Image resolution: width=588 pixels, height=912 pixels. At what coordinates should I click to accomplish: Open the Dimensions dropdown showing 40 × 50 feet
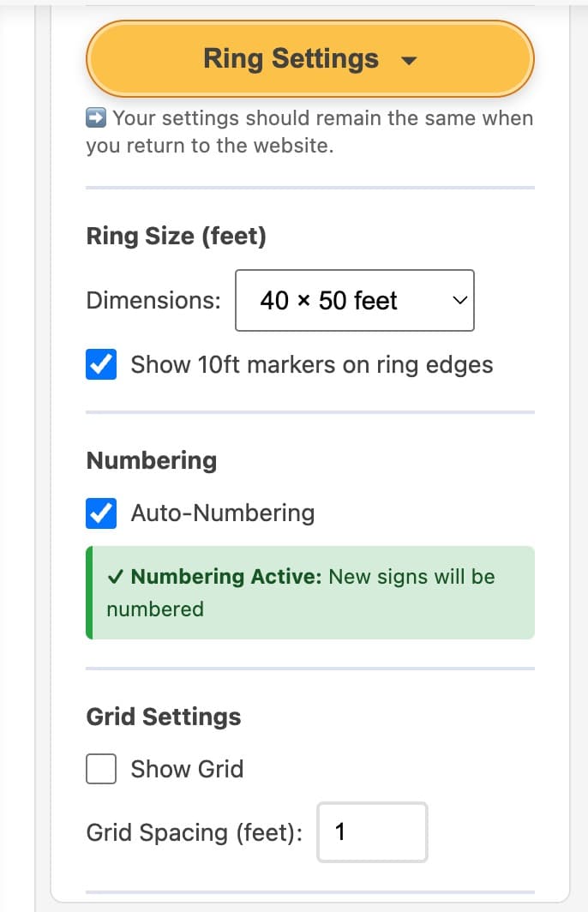[x=355, y=300]
